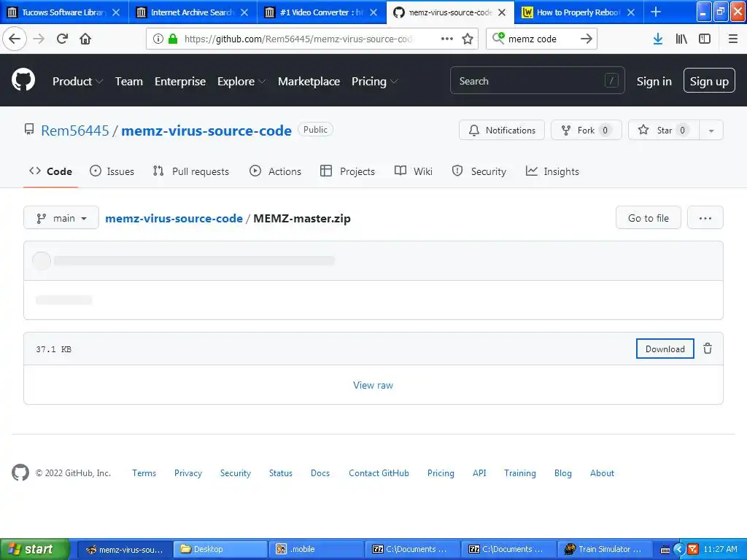Viewport: 747px width, 560px height.
Task: Open the Wiki tab
Action: (414, 171)
